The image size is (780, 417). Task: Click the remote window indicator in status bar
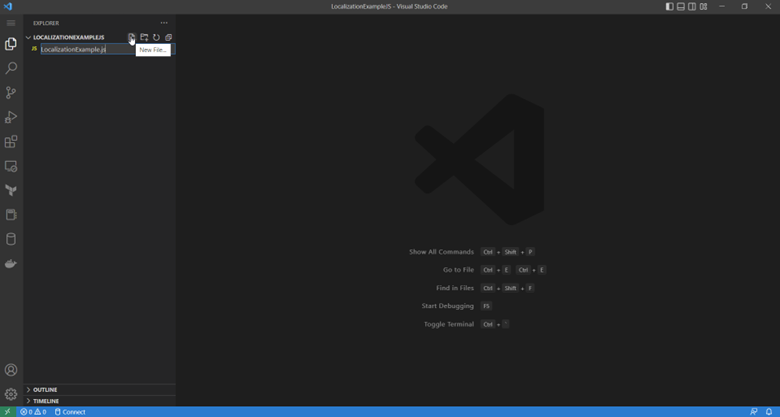pyautogui.click(x=7, y=412)
